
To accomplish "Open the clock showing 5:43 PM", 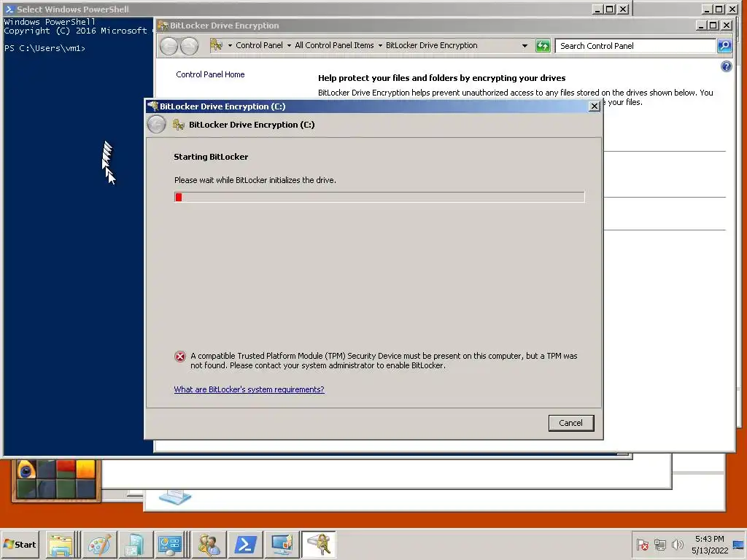I will 709,544.
